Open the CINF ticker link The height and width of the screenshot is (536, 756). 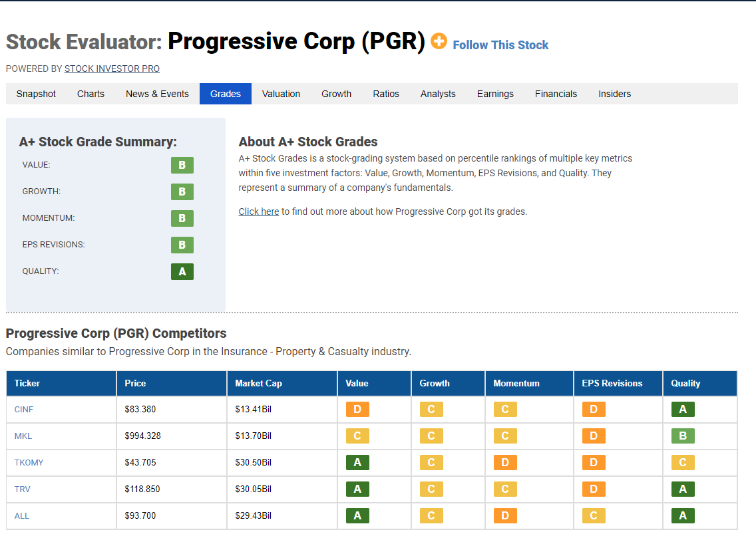coord(24,410)
